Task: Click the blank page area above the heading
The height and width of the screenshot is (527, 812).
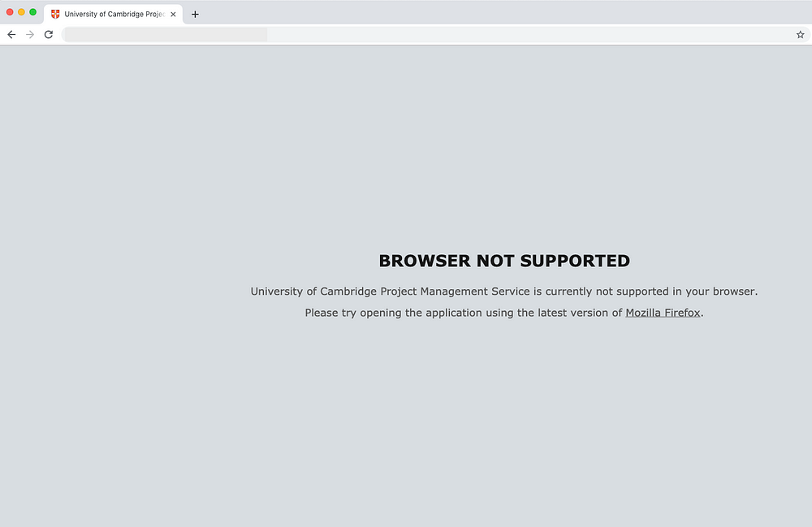Action: click(x=406, y=145)
